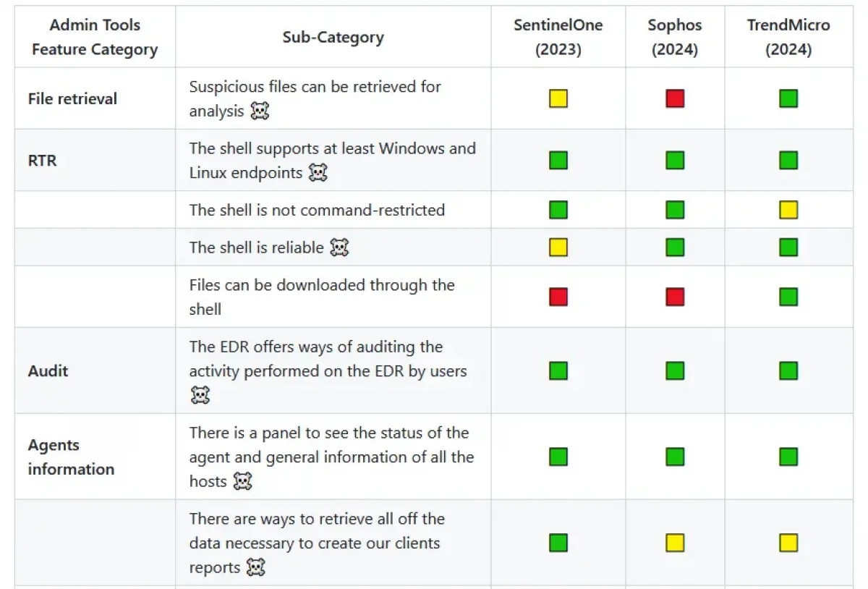Screen dimensions: 868x589
Task: Click SentinelOne red square for files downloaded through shell
Action: (558, 297)
